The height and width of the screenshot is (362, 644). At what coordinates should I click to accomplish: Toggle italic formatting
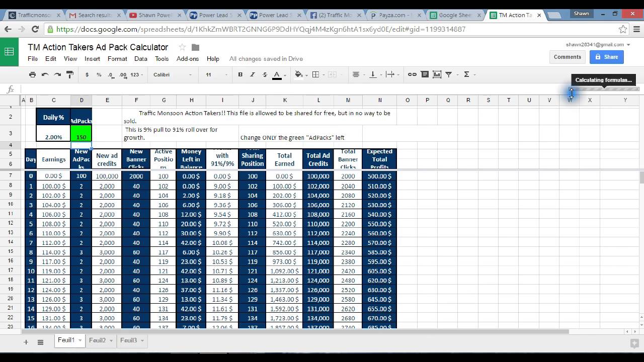(253, 74)
